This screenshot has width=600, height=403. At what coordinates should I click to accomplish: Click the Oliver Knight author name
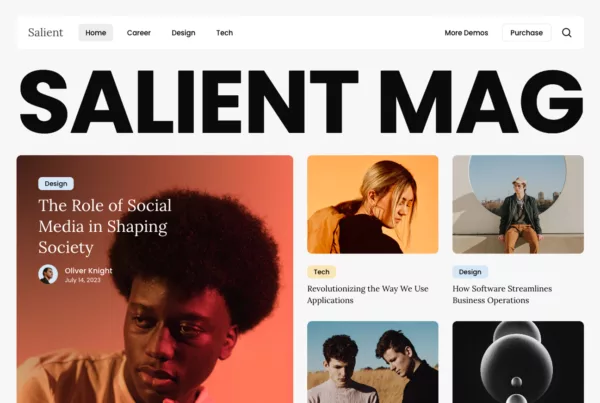(88, 271)
